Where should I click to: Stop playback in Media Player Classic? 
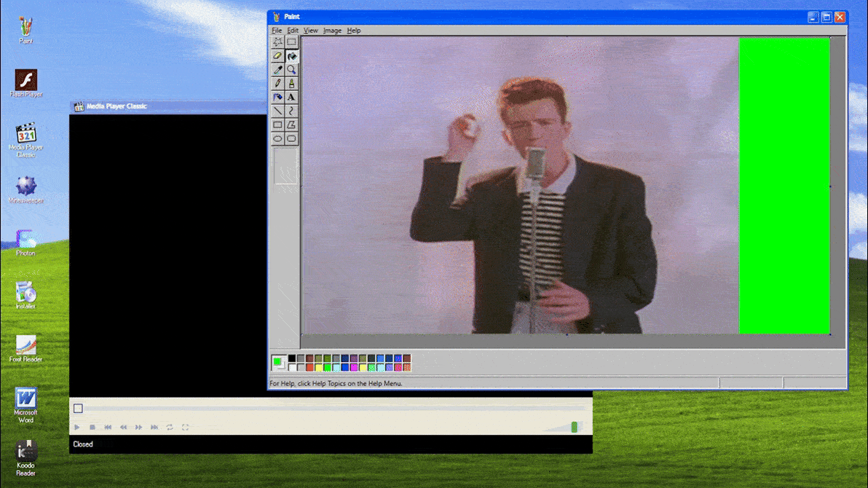(92, 428)
